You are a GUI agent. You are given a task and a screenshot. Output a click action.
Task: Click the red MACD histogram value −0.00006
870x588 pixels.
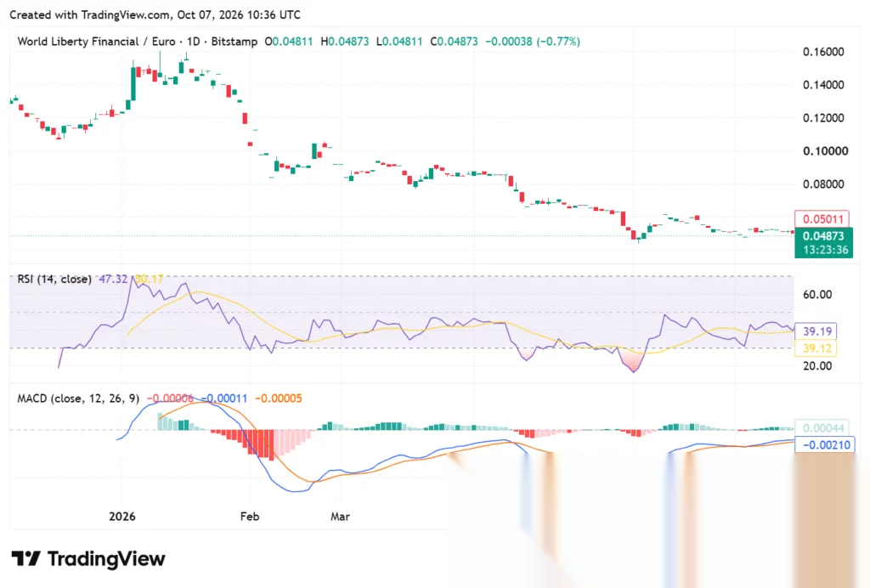[x=170, y=399]
